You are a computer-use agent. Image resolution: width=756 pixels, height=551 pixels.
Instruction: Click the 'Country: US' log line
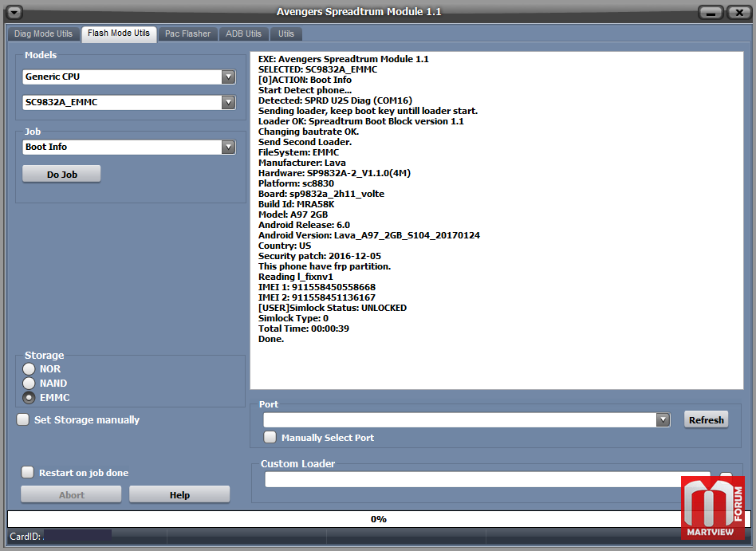(285, 246)
